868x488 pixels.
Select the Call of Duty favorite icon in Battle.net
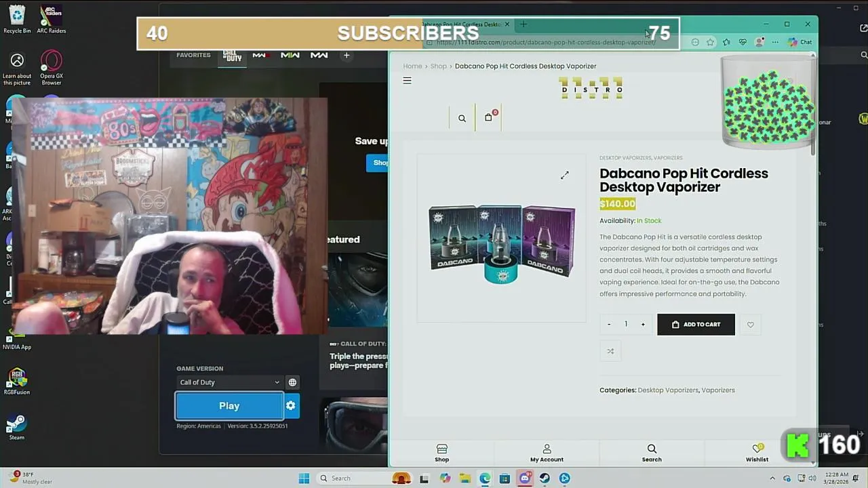(x=233, y=55)
